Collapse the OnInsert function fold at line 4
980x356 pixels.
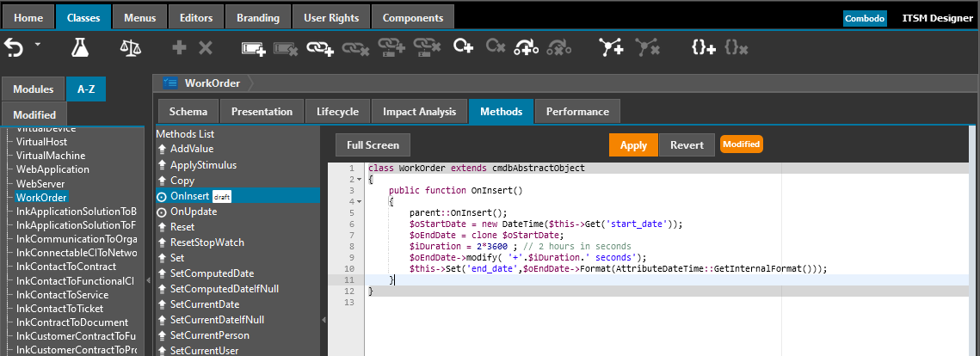(360, 202)
